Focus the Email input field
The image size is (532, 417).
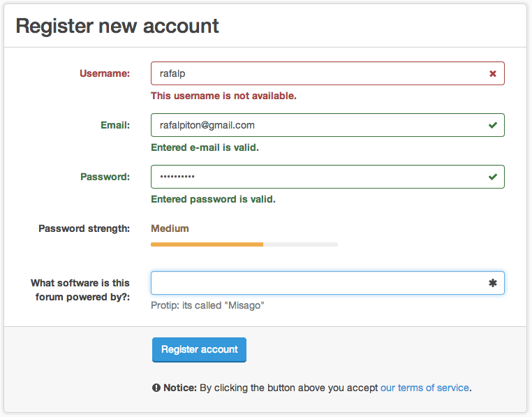tap(314, 125)
